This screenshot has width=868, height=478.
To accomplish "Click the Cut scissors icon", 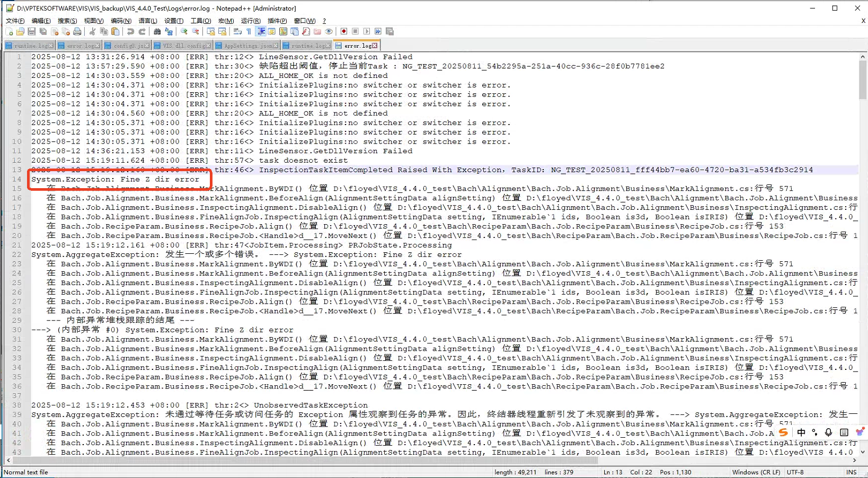I will (x=93, y=32).
